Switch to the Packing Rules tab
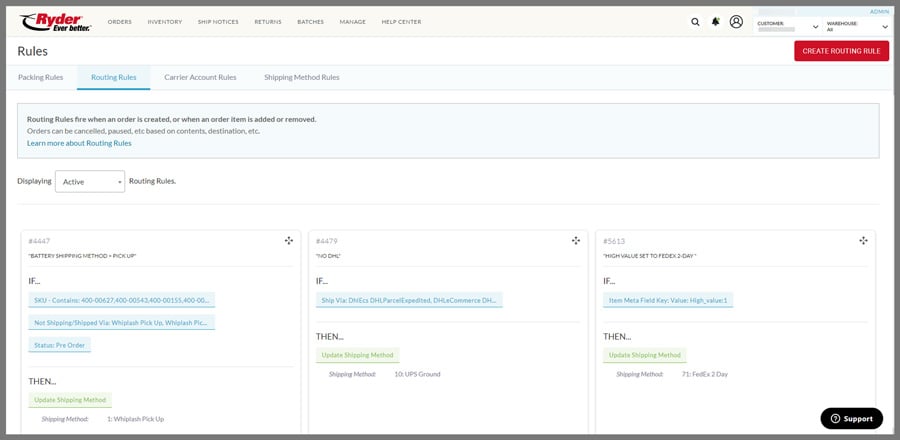 coord(41,77)
